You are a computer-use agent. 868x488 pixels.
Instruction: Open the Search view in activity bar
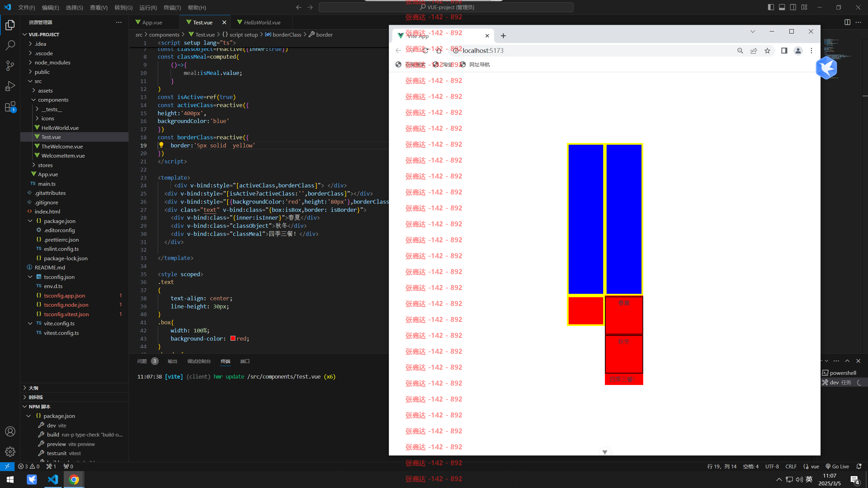point(10,45)
